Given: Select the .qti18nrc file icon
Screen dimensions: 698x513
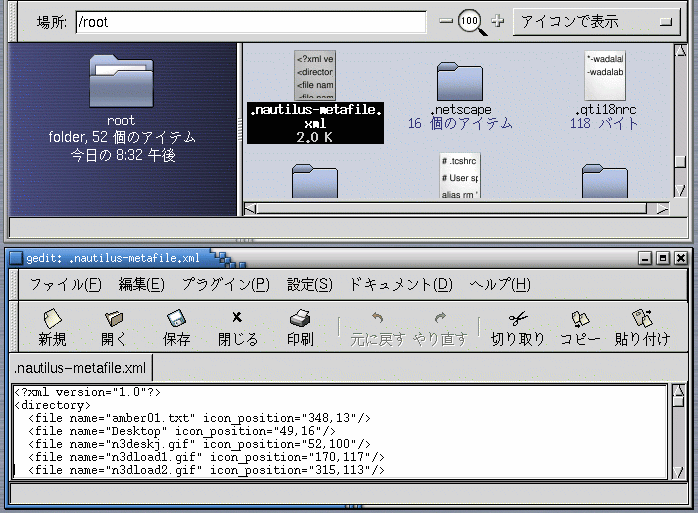Looking at the screenshot, I should pyautogui.click(x=605, y=76).
